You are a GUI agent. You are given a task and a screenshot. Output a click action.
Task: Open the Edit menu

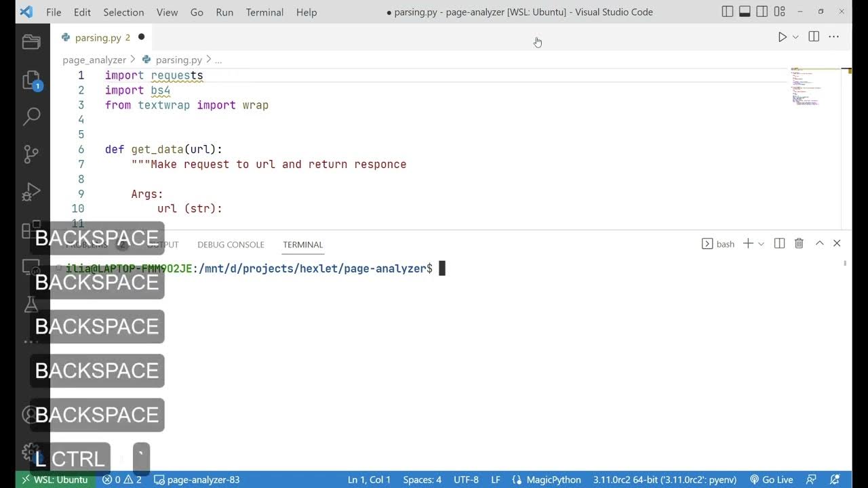click(82, 12)
